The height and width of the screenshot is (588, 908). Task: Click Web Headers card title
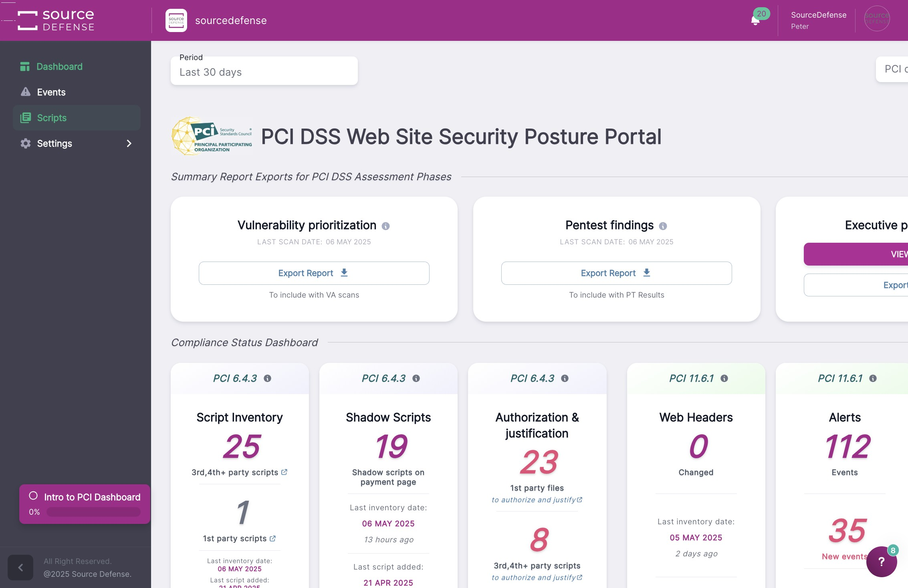pyautogui.click(x=696, y=417)
